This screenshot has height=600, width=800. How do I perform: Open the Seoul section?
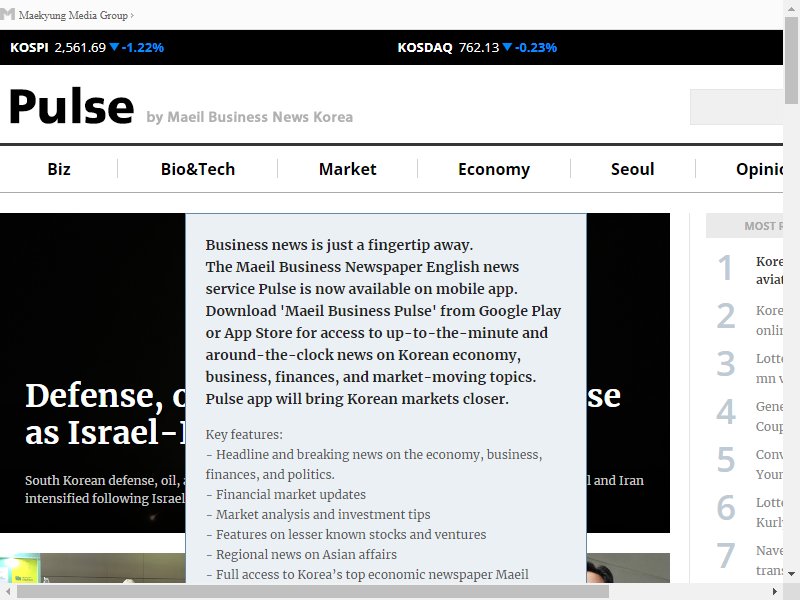pyautogui.click(x=633, y=169)
